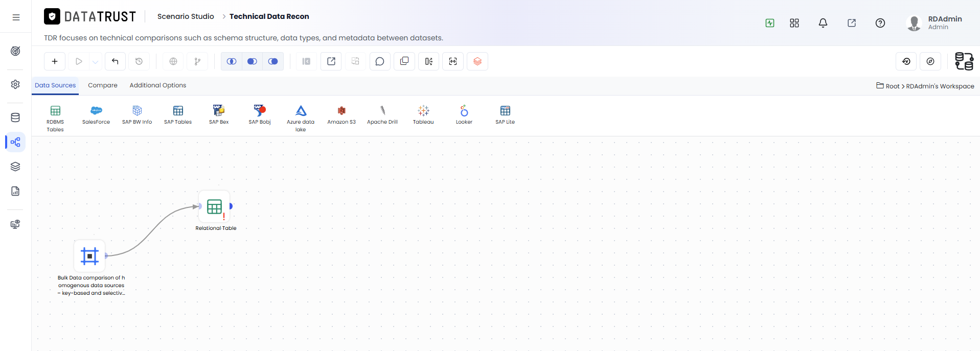The height and width of the screenshot is (351, 980).
Task: Click the version history restore button
Action: (906, 61)
